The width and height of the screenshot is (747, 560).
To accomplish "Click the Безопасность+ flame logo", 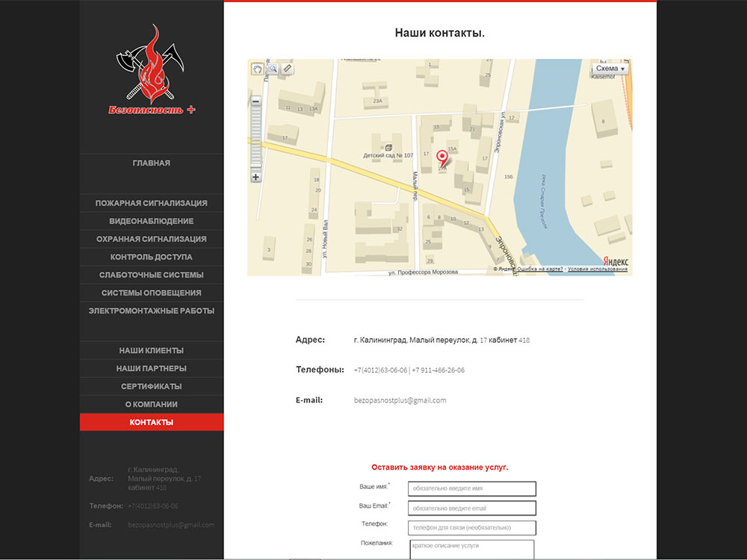I will click(152, 70).
